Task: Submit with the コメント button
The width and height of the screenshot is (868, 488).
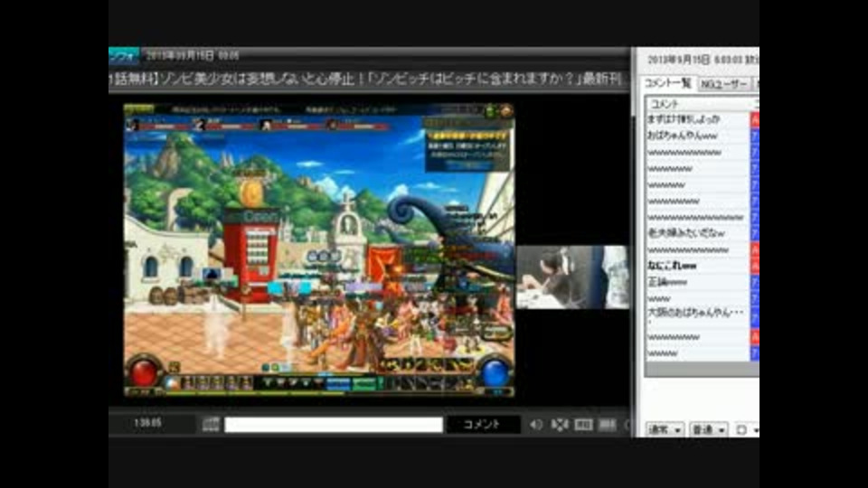Action: 482,425
